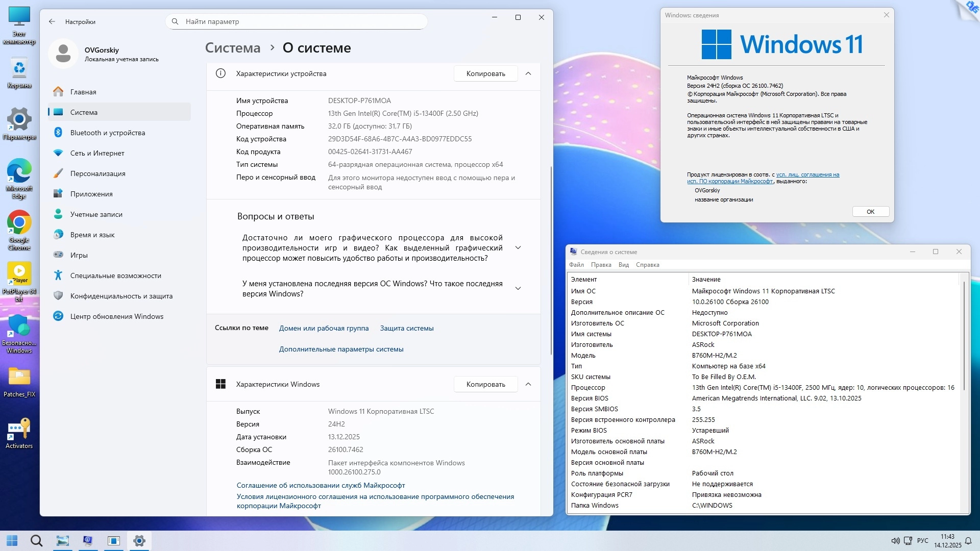Open Справка menu in Сведения о системе
This screenshot has width=980, height=551.
(647, 265)
